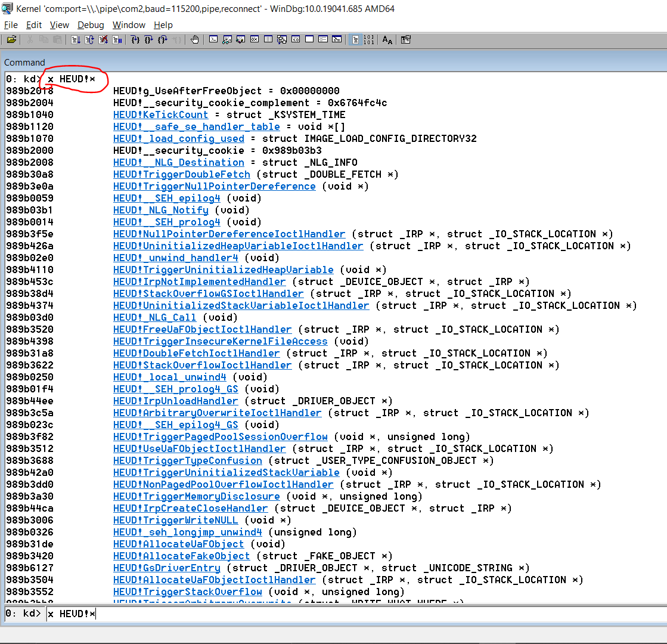Click the Step Out toolbar icon
The width and height of the screenshot is (667, 644).
pos(163,40)
